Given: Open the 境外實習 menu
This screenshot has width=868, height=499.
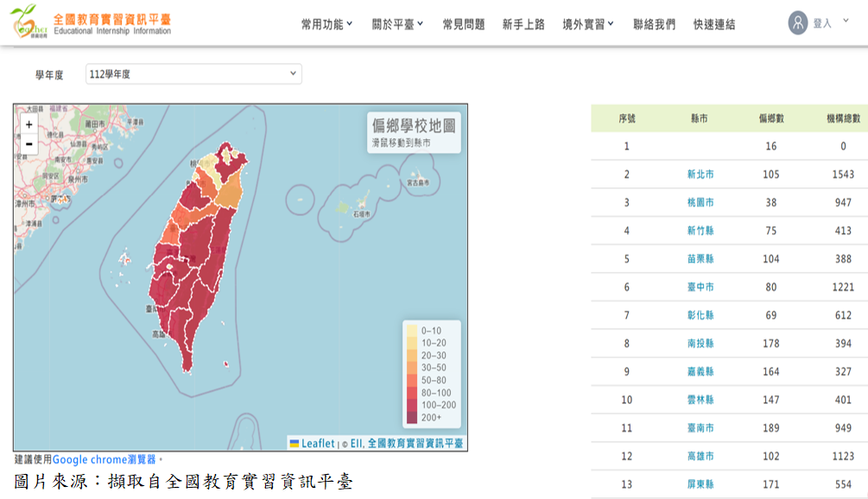Looking at the screenshot, I should tap(588, 24).
